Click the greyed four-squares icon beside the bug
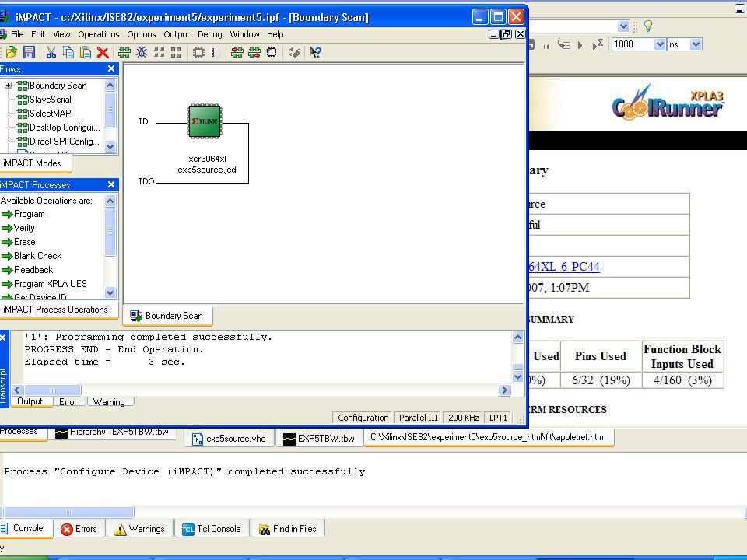Viewport: 747px width, 560px height. point(159,52)
